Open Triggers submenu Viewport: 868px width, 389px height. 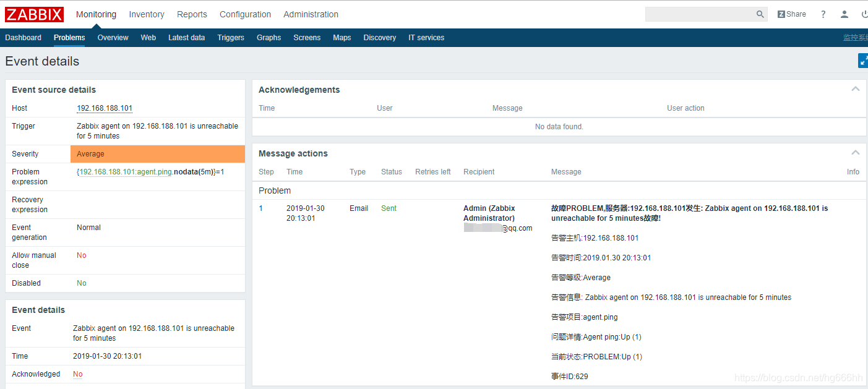tap(231, 38)
